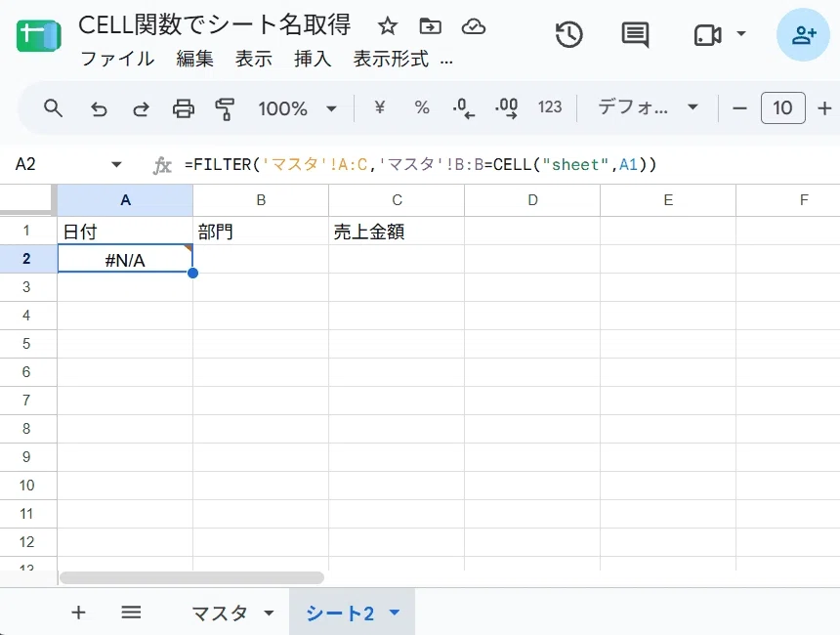This screenshot has height=635, width=840.
Task: Select the シート2 sheet tab
Action: 340,613
